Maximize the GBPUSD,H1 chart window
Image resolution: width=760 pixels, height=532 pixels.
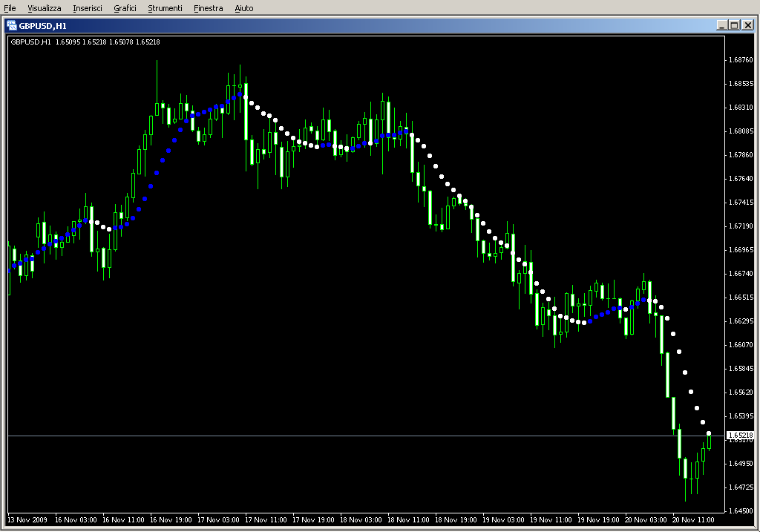click(x=735, y=25)
